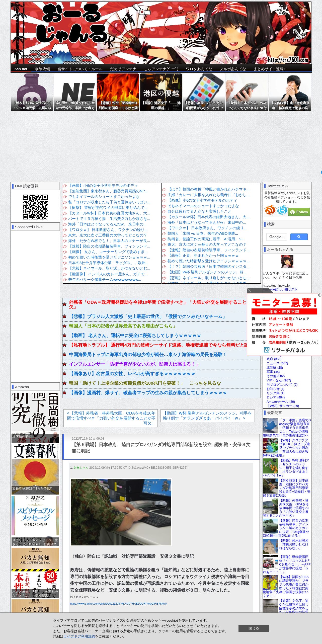Image resolution: width=322 pixels, height=644 pixels.
Task: Open category 【W杯】サッカー (29)
Action: (x=283, y=406)
